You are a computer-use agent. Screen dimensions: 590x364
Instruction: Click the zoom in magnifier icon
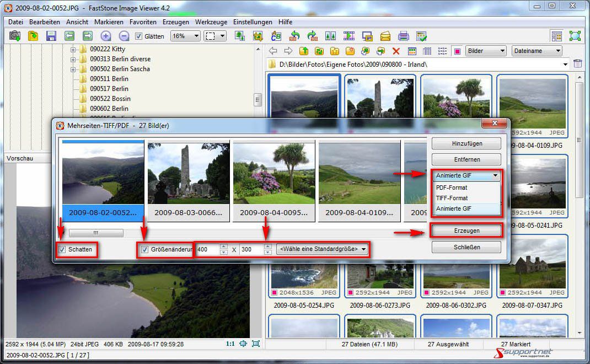106,36
